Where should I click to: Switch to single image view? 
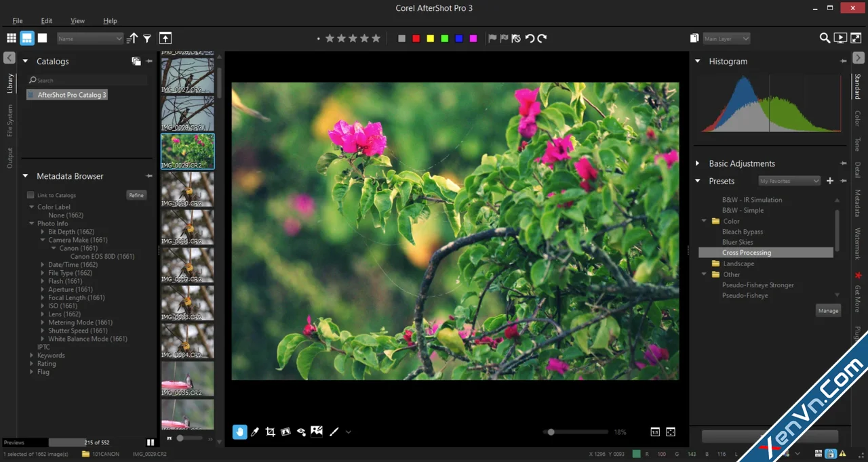[x=42, y=38]
